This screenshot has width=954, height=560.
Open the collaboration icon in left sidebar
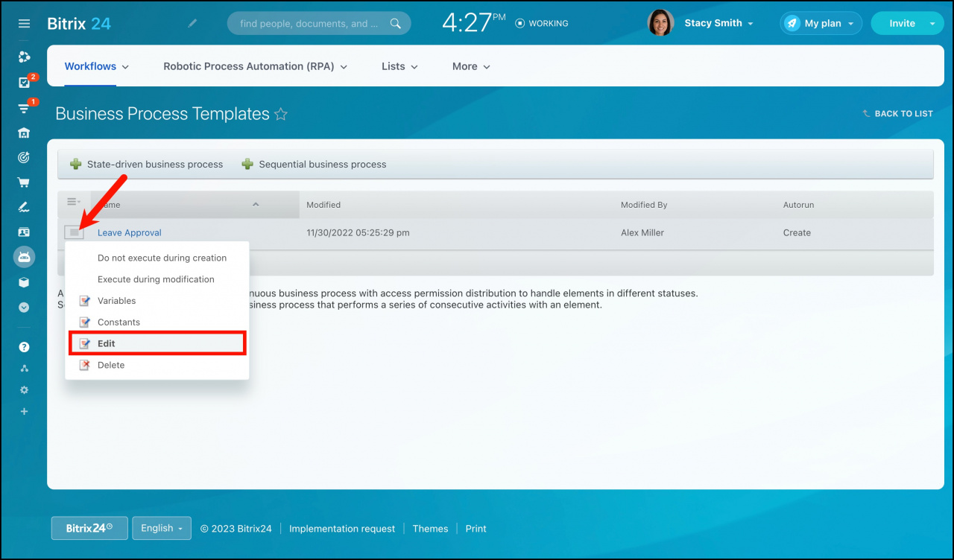pyautogui.click(x=24, y=57)
